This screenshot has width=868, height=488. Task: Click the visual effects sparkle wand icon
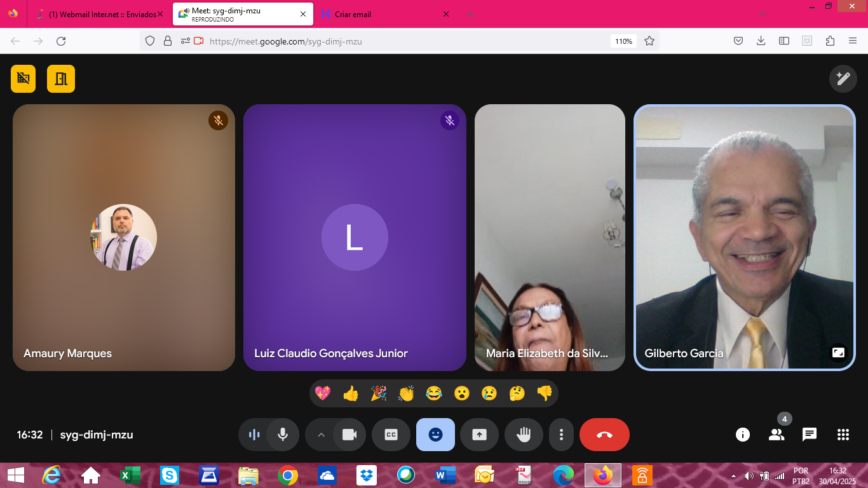pyautogui.click(x=843, y=78)
